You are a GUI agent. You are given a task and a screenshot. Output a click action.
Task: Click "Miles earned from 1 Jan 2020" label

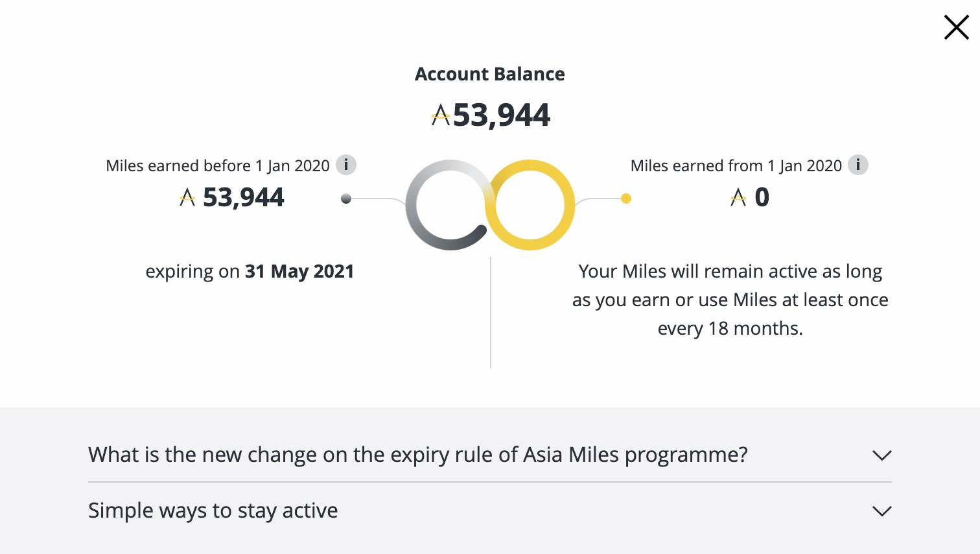[736, 166]
